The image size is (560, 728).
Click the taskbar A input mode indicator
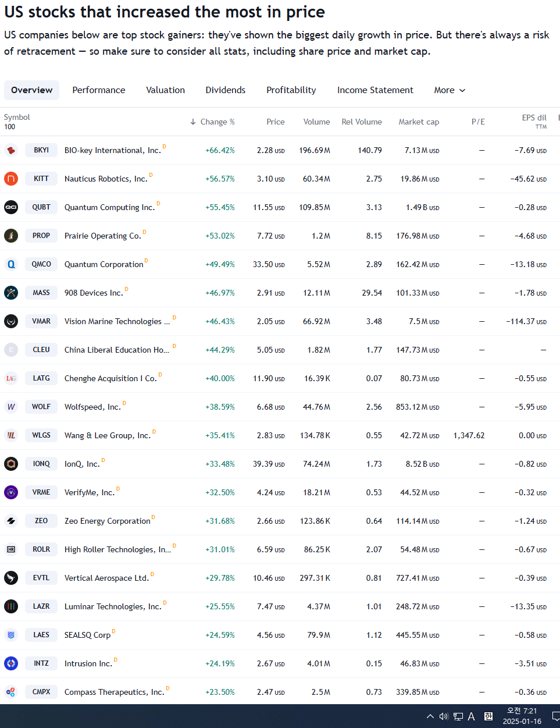472,716
